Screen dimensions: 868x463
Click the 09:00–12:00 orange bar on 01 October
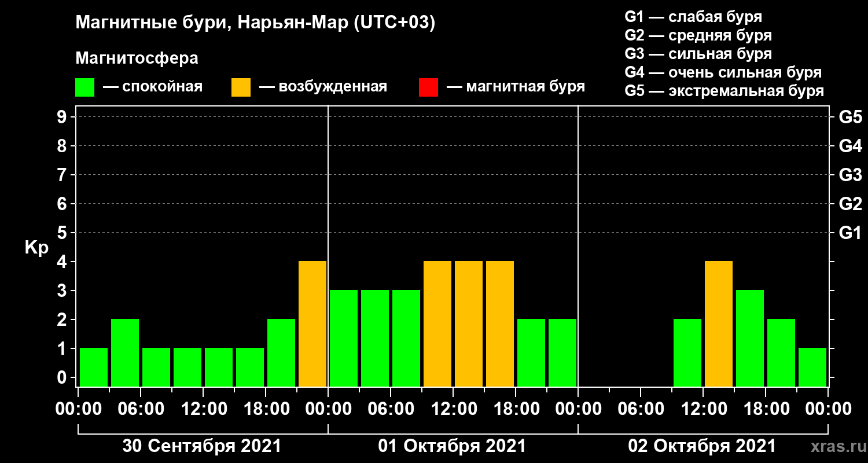click(437, 324)
